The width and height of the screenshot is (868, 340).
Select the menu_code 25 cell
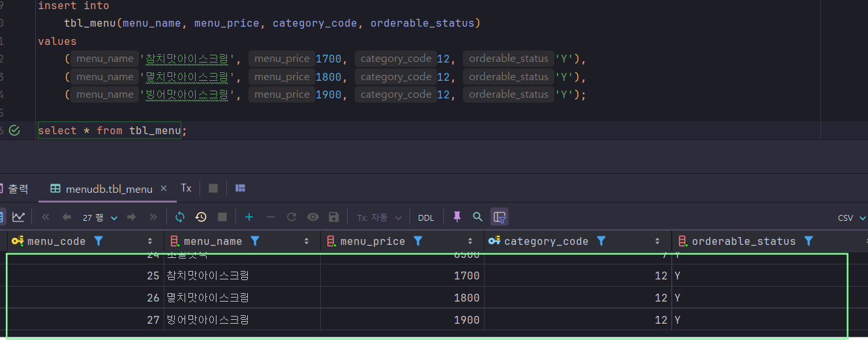85,276
